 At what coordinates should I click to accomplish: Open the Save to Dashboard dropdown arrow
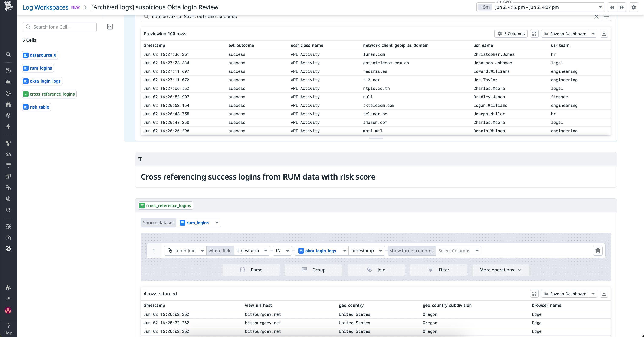point(594,33)
